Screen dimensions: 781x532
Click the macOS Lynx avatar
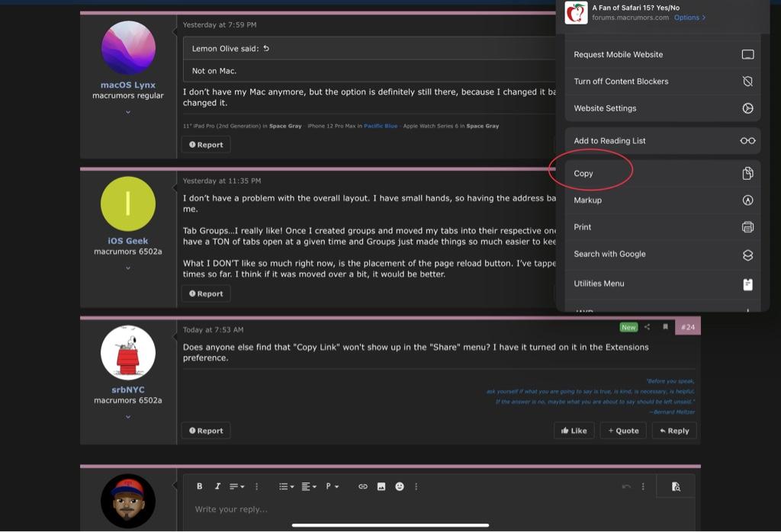click(128, 48)
